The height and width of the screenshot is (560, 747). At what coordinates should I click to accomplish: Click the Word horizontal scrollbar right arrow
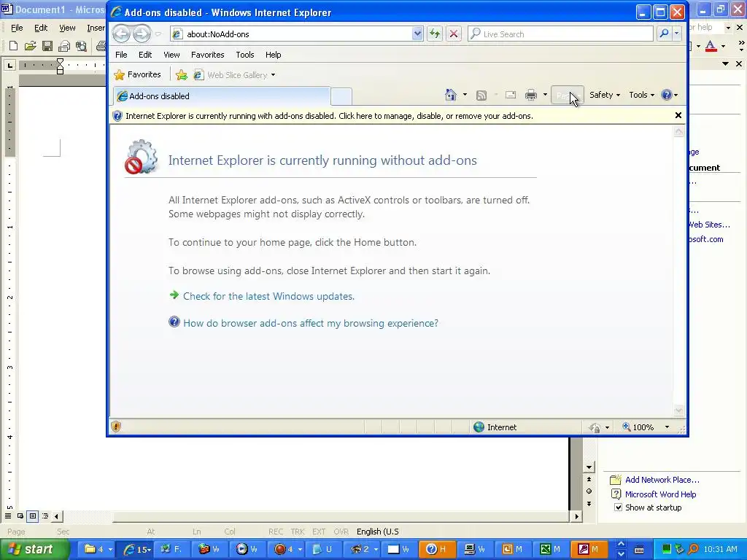tap(576, 516)
